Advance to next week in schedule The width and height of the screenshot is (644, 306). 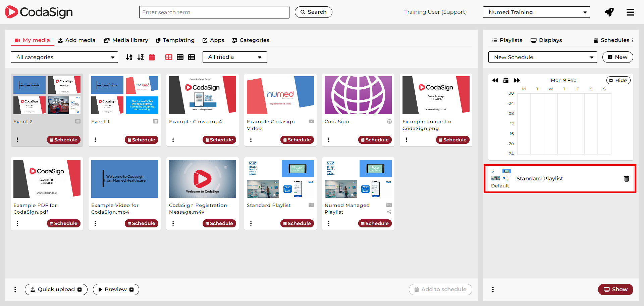517,80
